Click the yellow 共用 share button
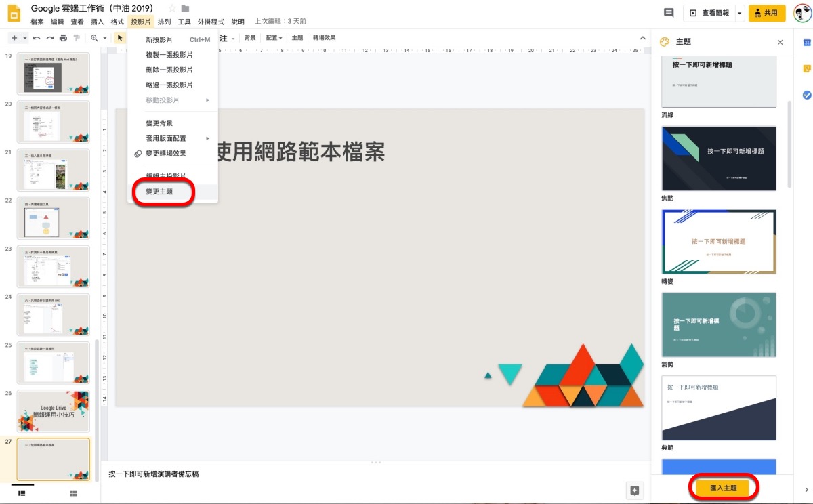813x504 pixels. [x=767, y=13]
